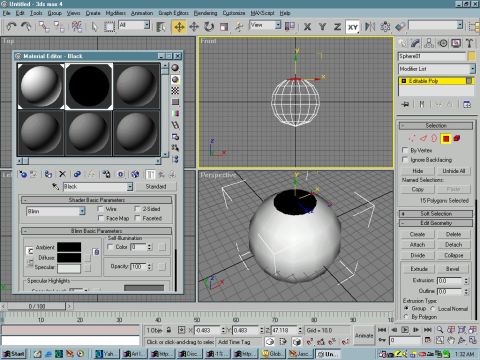Click the Ambient color swatch
This screenshot has width=480, height=360.
click(x=69, y=247)
